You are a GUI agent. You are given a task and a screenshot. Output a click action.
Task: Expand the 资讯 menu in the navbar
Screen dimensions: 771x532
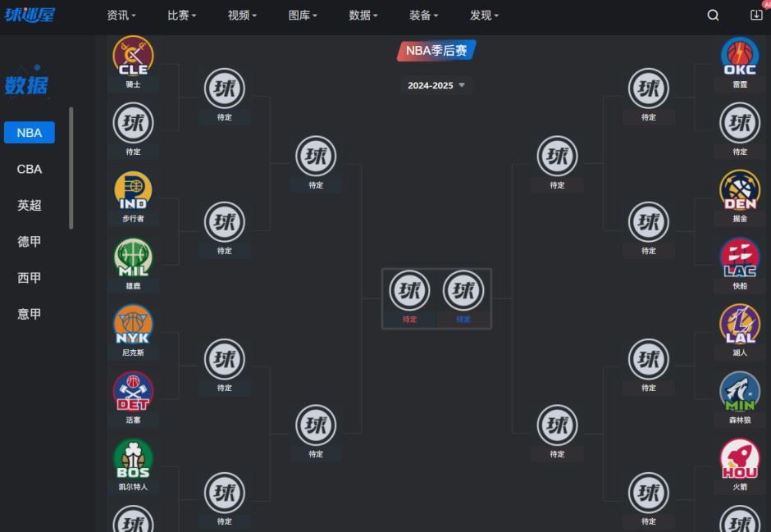click(121, 16)
